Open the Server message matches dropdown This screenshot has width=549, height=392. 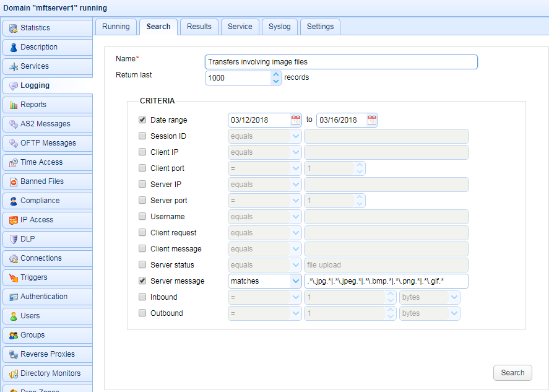point(264,281)
